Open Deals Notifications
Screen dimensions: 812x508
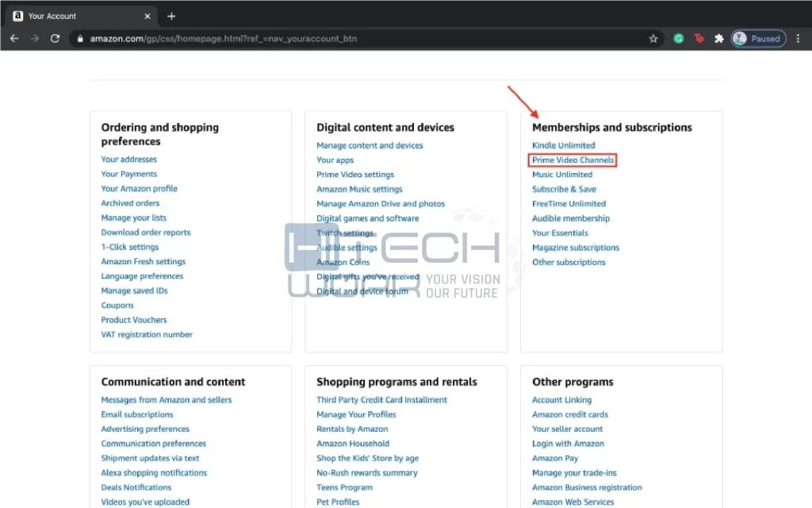pyautogui.click(x=136, y=487)
